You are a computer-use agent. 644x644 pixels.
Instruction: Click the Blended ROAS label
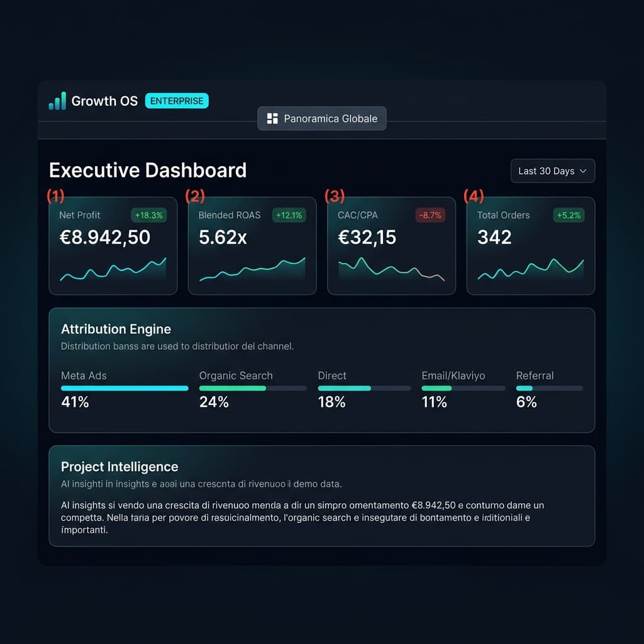coord(229,215)
